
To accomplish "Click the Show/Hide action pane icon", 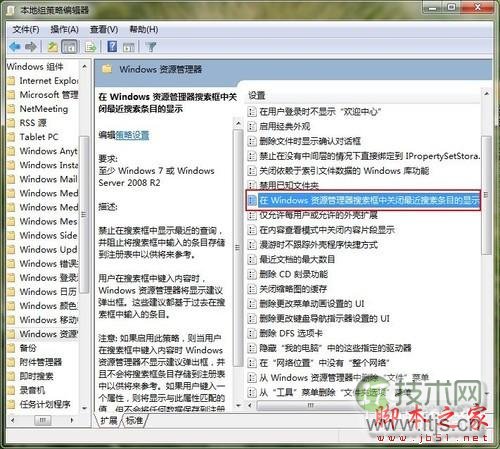I will pos(129,47).
